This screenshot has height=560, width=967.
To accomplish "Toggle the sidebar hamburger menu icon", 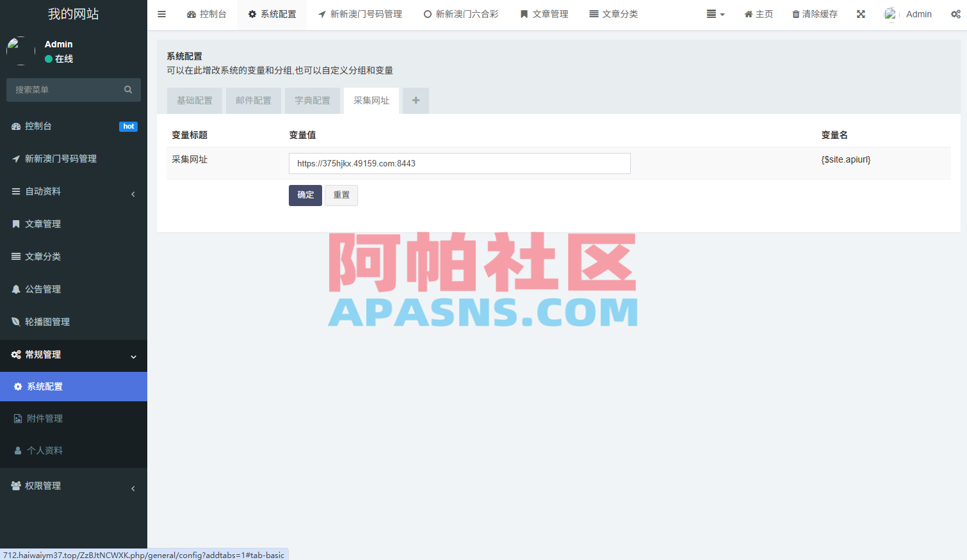I will pyautogui.click(x=161, y=14).
